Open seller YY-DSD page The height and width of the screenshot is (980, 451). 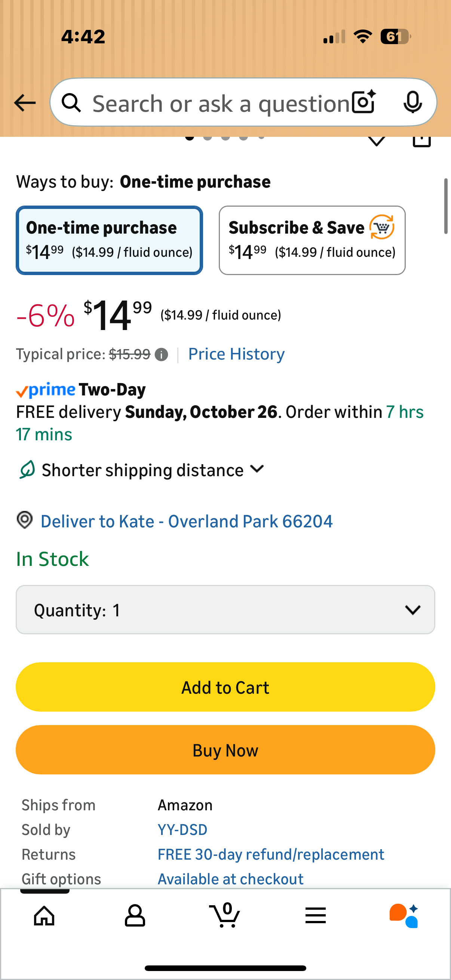(183, 830)
